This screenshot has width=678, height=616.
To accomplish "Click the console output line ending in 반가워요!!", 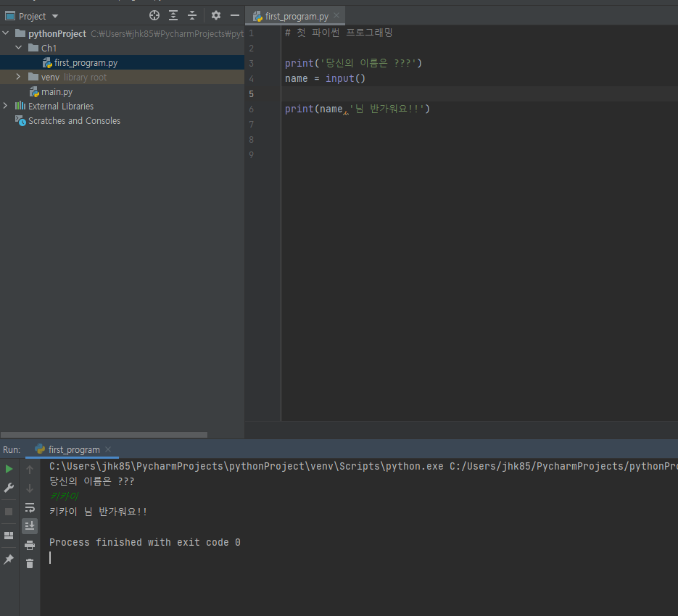I will [98, 512].
